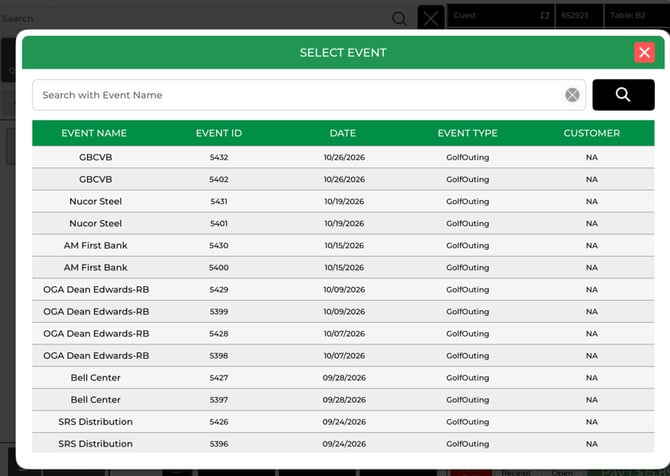Screen dimensions: 670x476
Task: Click the Date column header
Action: tap(343, 133)
